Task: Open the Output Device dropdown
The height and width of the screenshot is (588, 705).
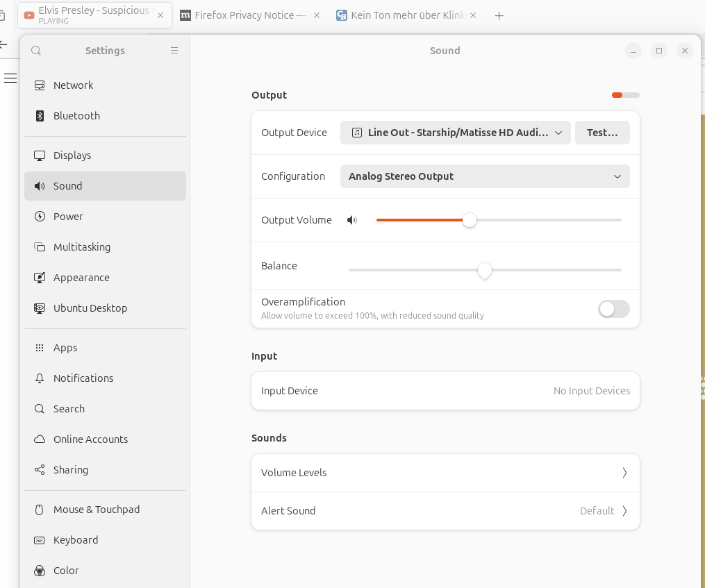Action: (455, 133)
